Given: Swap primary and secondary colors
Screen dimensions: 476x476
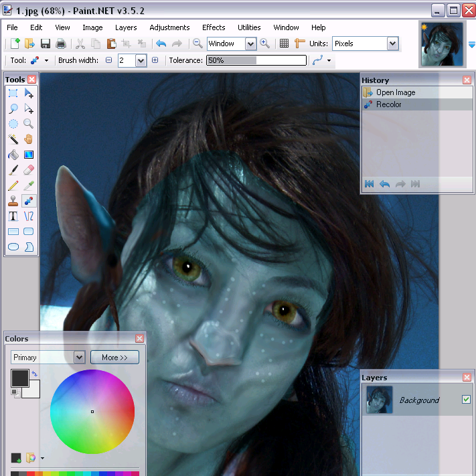Looking at the screenshot, I should click(35, 374).
